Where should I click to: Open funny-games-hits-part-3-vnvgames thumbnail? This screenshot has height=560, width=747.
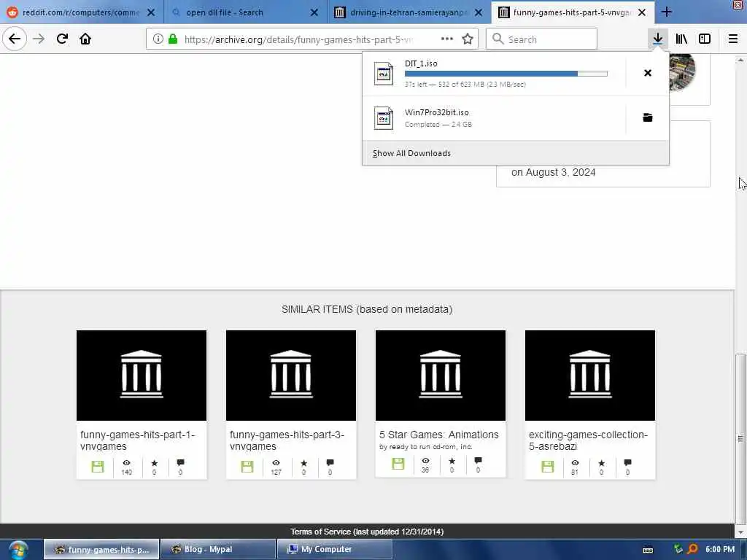pos(291,376)
